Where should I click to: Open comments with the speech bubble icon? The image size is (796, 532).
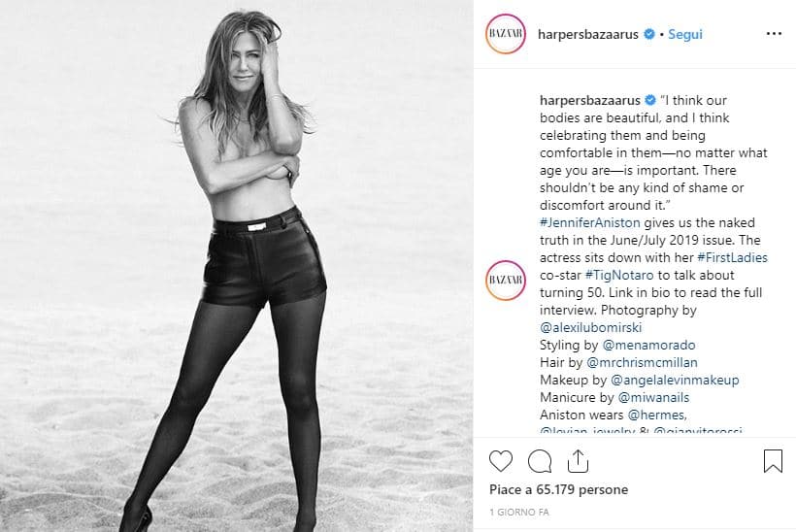[x=539, y=461]
